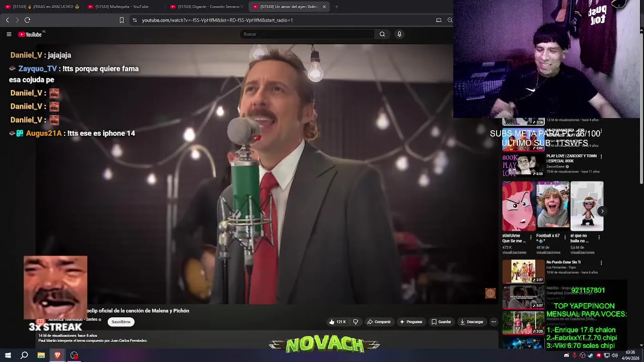
Task: Click the cast screen icon in address bar
Action: 439,20
